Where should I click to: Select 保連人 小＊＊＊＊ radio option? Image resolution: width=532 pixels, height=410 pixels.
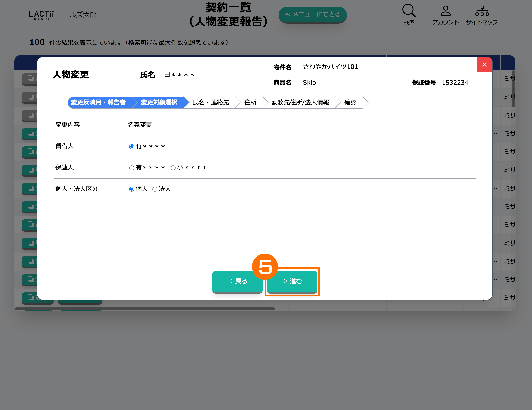(173, 168)
